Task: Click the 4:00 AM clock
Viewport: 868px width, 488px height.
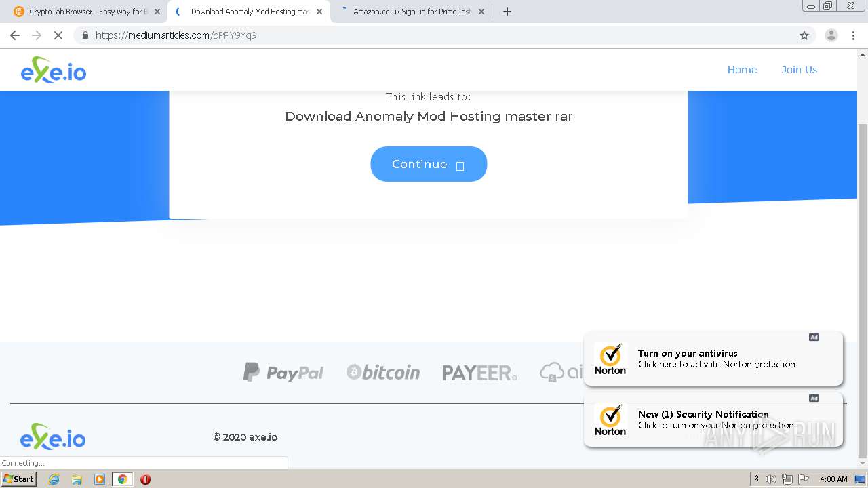Action: [x=833, y=479]
